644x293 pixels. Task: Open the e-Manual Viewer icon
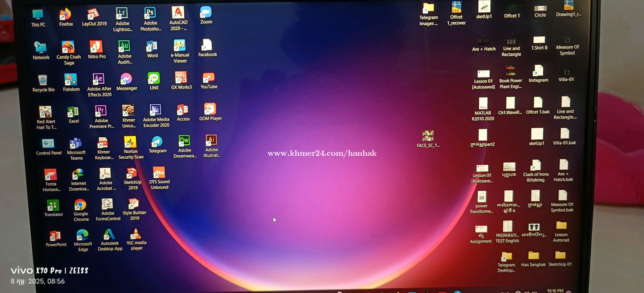click(180, 51)
